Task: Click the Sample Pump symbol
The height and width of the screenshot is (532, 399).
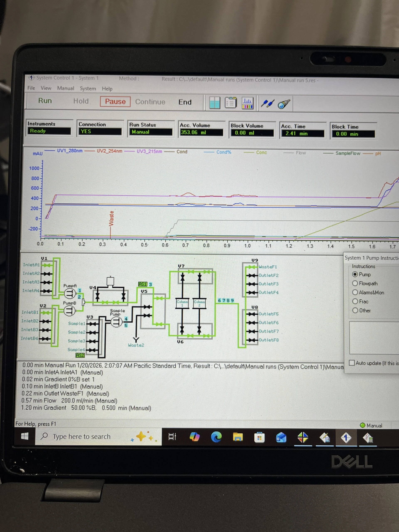Action: 116,322
